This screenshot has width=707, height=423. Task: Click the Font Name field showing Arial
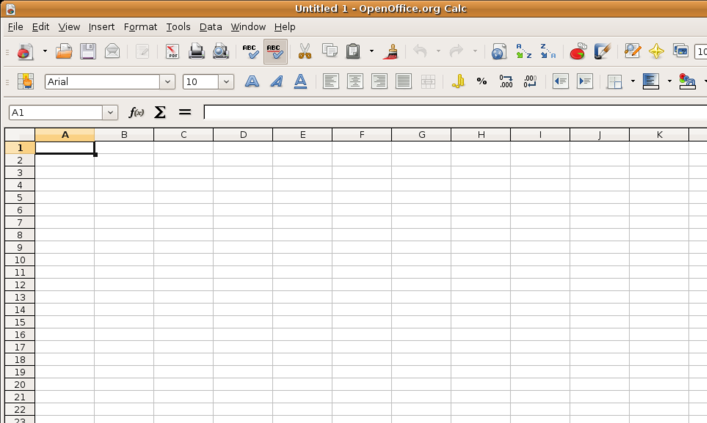(x=102, y=82)
